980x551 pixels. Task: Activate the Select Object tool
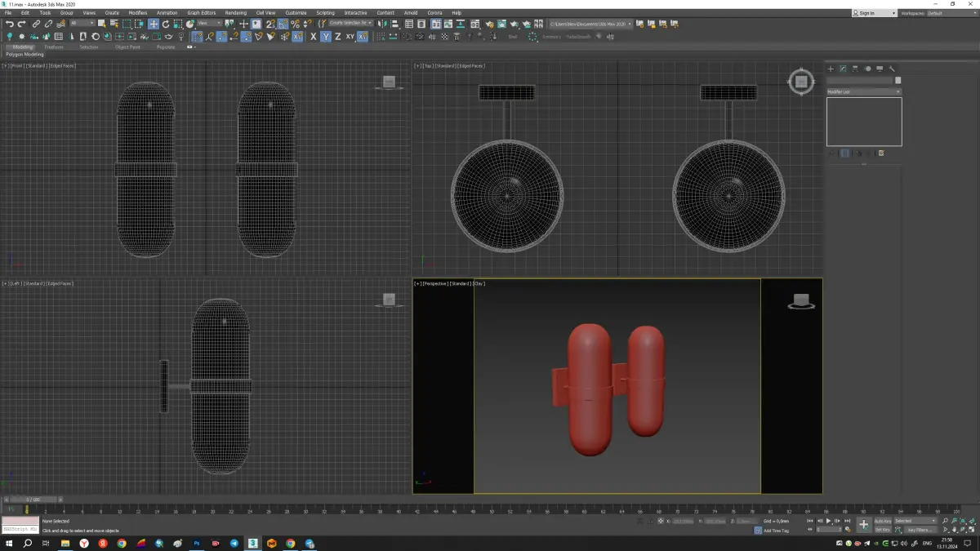tap(101, 24)
